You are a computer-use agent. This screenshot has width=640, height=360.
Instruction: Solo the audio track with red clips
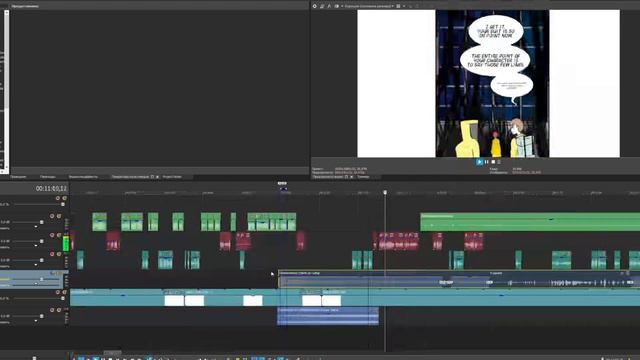59,235
